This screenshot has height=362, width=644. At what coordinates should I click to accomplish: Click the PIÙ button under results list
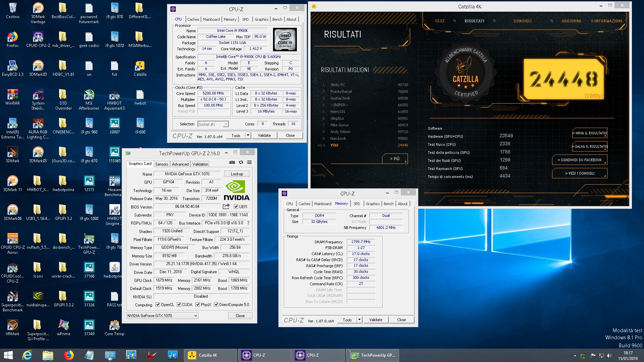pyautogui.click(x=395, y=159)
